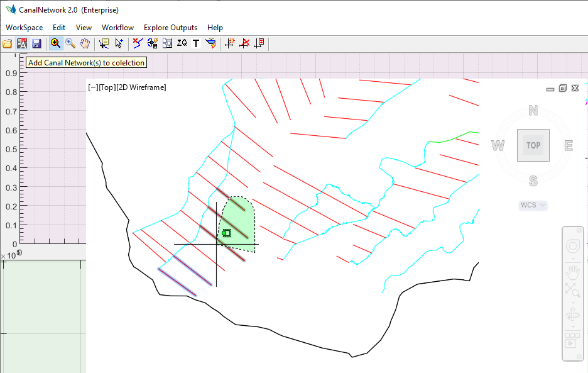
Task: Click the blue zoom magnifier icon
Action: pos(70,43)
